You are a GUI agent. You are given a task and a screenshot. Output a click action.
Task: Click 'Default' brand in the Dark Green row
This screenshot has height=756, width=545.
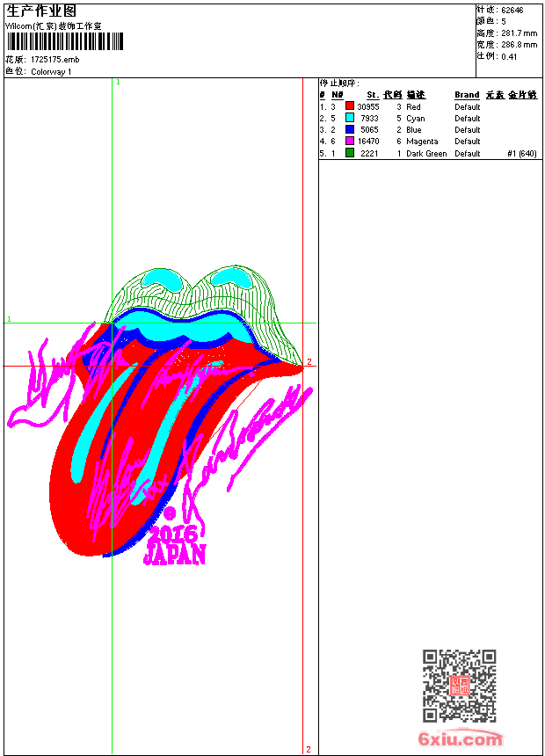pos(468,154)
